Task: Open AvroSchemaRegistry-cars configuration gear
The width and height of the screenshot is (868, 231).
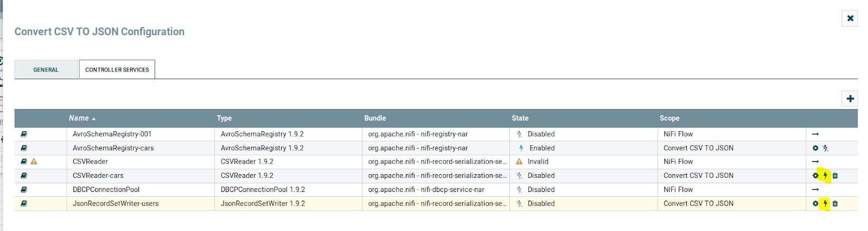Action: pos(815,148)
